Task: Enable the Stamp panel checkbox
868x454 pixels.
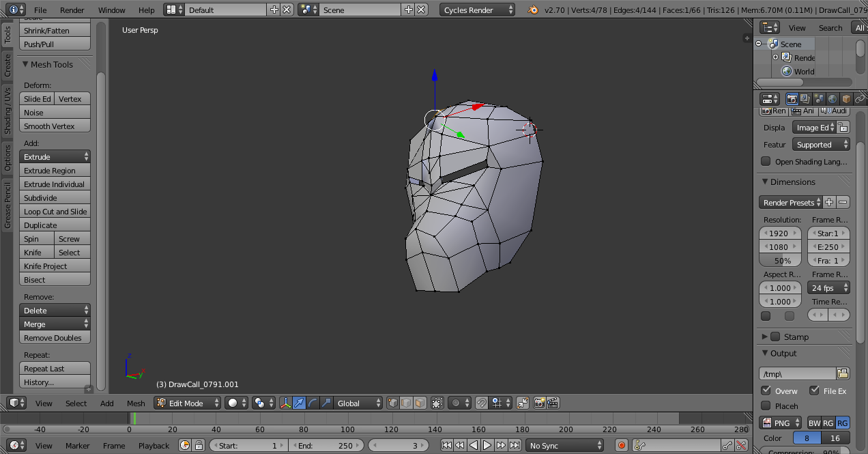Action: tap(775, 337)
